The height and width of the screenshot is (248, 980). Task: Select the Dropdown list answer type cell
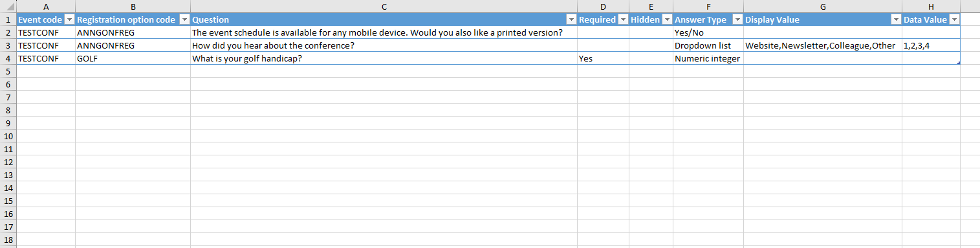[x=708, y=45]
